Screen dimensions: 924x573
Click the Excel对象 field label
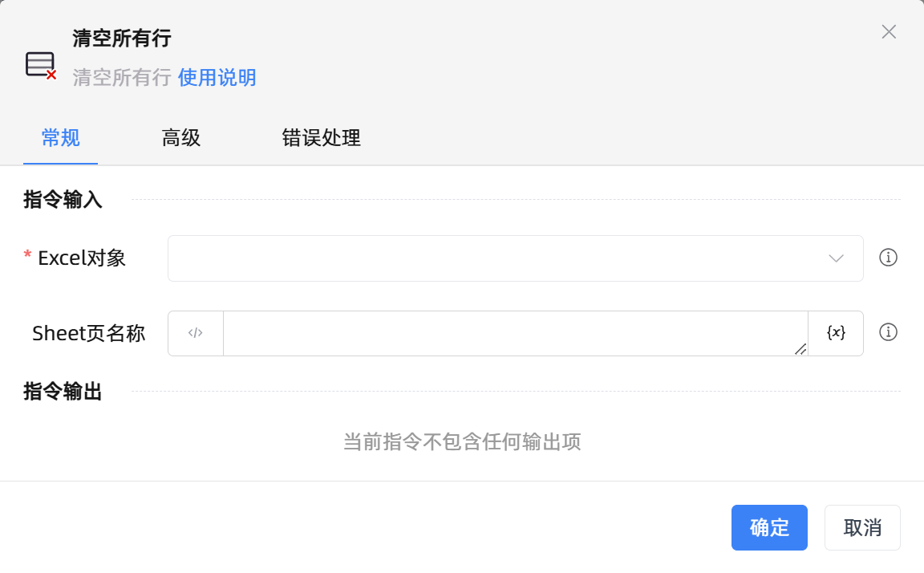point(81,258)
